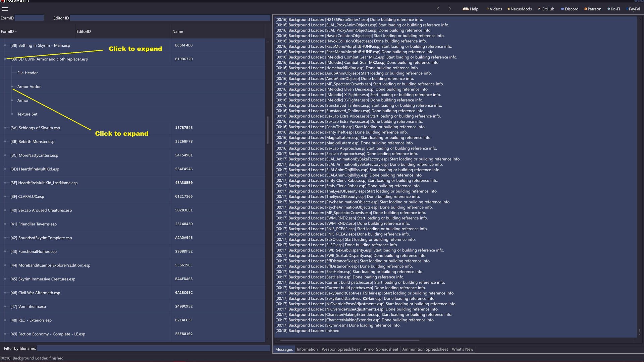Select Civil War Aftermath.esp row
This screenshot has width=644, height=362.
pyautogui.click(x=132, y=293)
